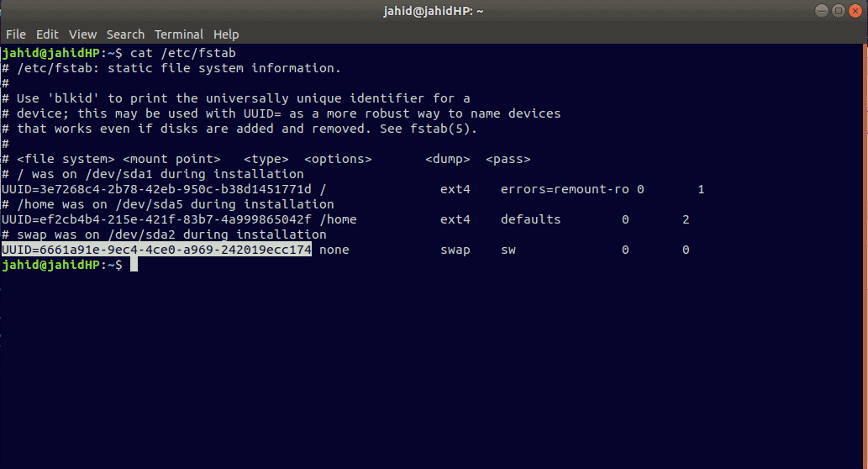
Task: Maximize the terminal window
Action: click(838, 11)
